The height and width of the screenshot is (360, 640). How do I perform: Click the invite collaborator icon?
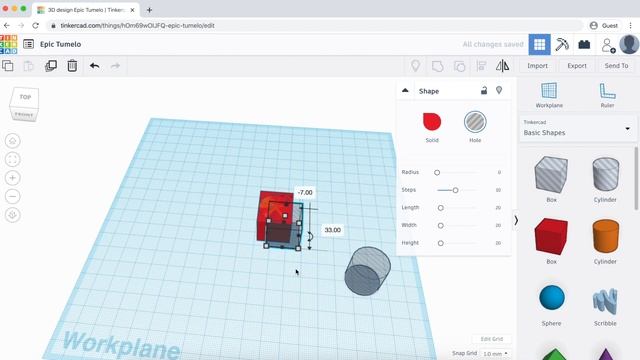pyautogui.click(x=608, y=45)
